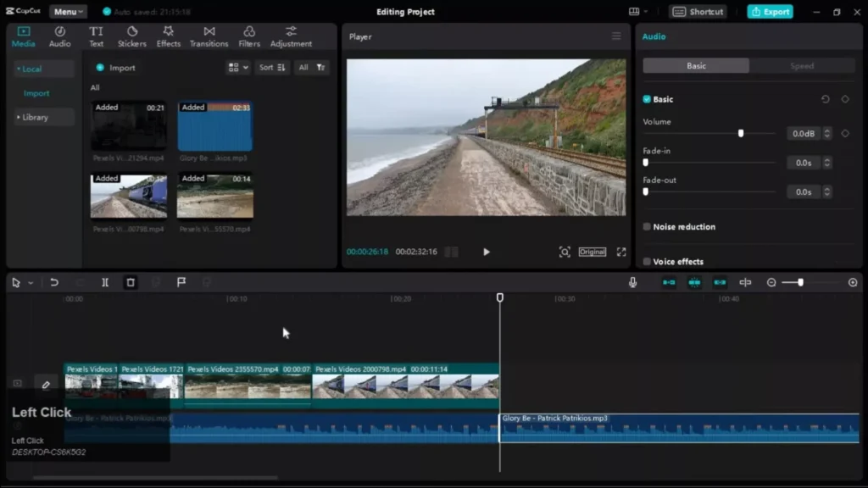Select the microphone icon to record voiceover

pos(632,282)
